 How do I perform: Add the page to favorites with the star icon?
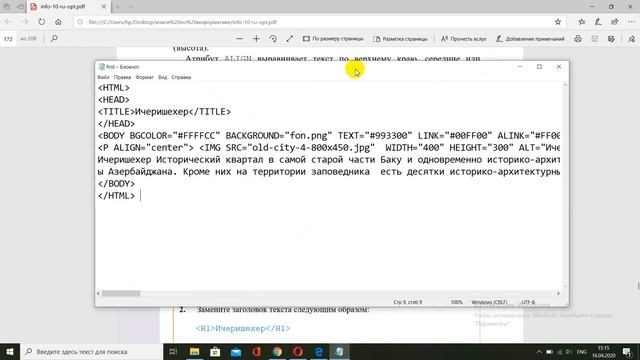[558, 22]
